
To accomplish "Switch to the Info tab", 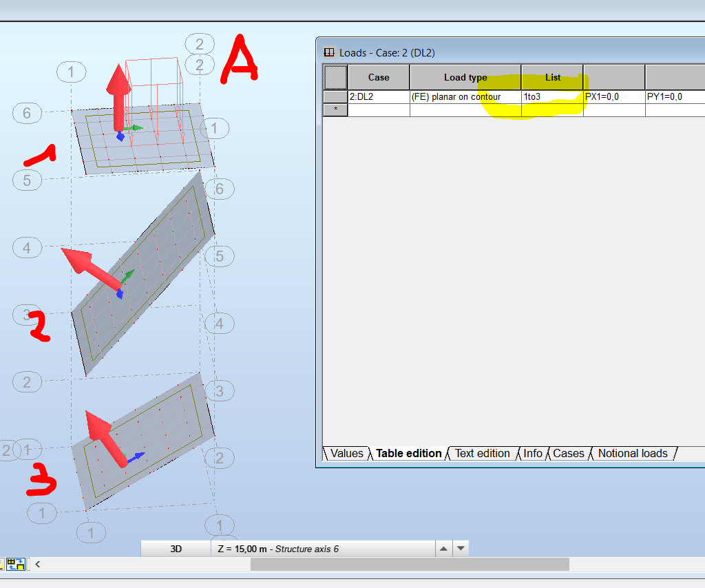I will click(532, 453).
